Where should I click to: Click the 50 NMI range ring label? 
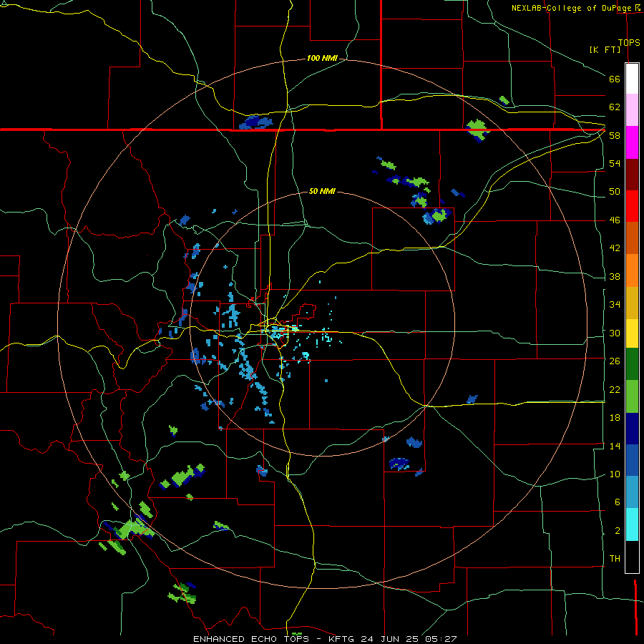point(322,191)
